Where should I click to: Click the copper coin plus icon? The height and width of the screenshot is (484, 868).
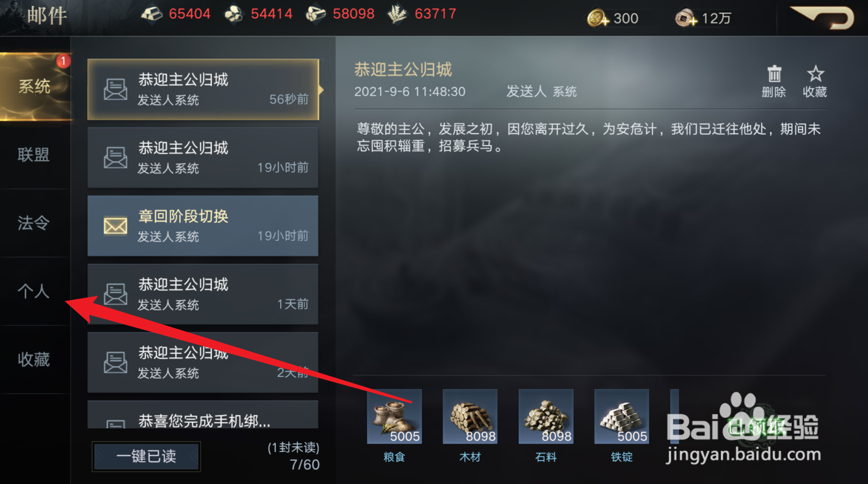pyautogui.click(x=686, y=18)
